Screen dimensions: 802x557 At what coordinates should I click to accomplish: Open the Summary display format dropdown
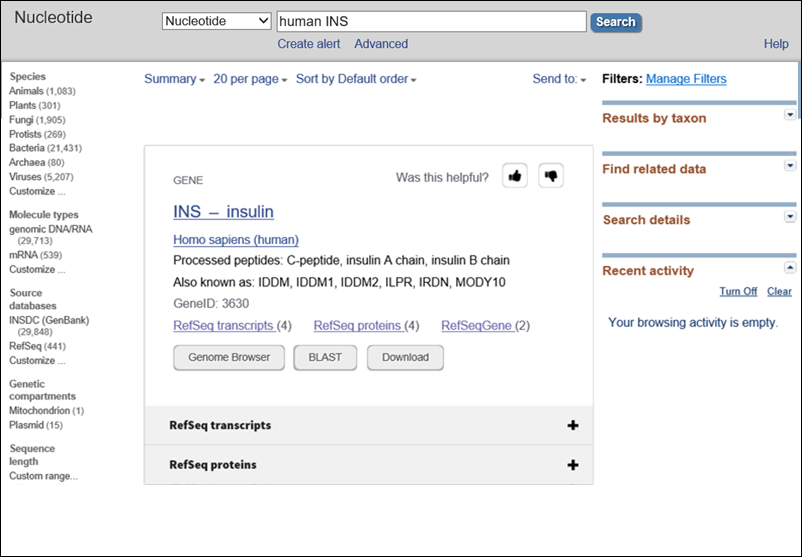tap(174, 79)
